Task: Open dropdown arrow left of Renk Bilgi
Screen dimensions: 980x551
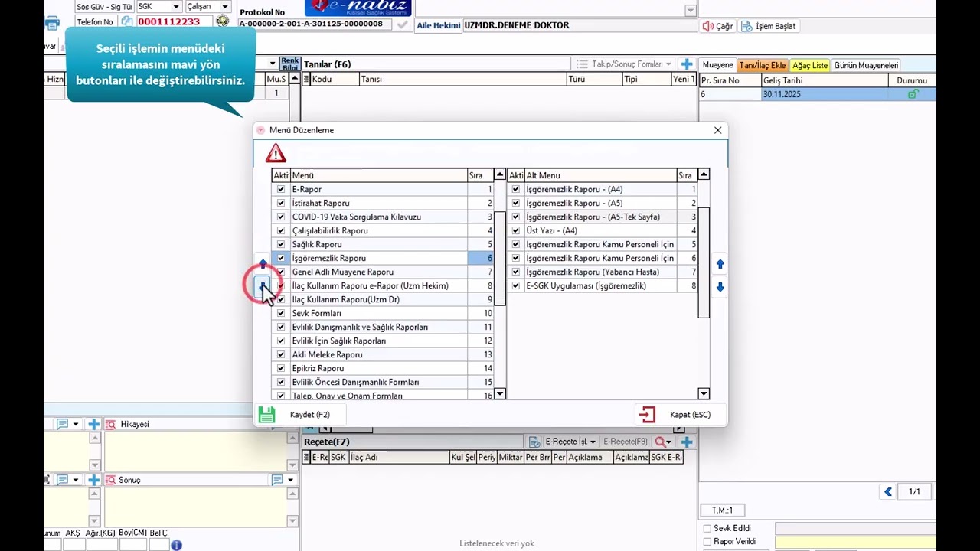Action: tap(272, 64)
